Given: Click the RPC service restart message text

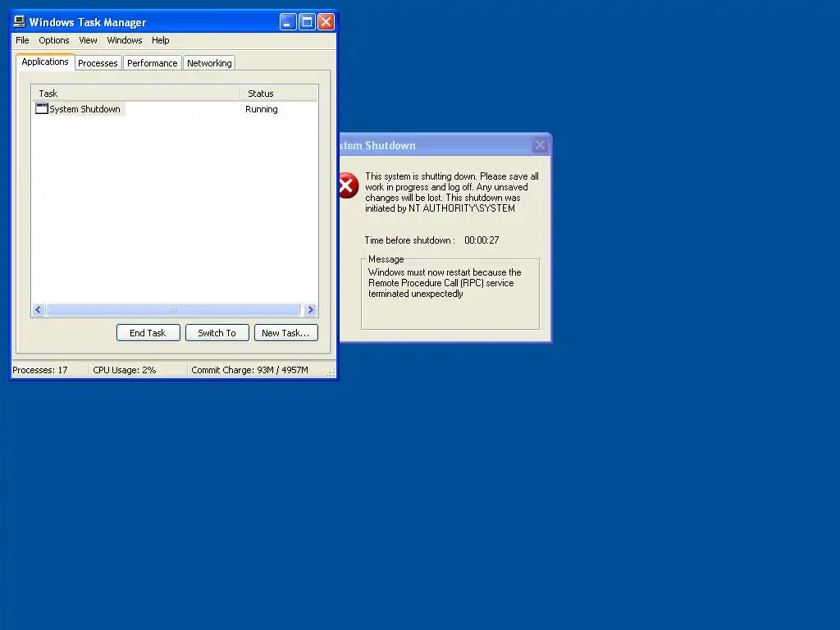Looking at the screenshot, I should coord(445,283).
